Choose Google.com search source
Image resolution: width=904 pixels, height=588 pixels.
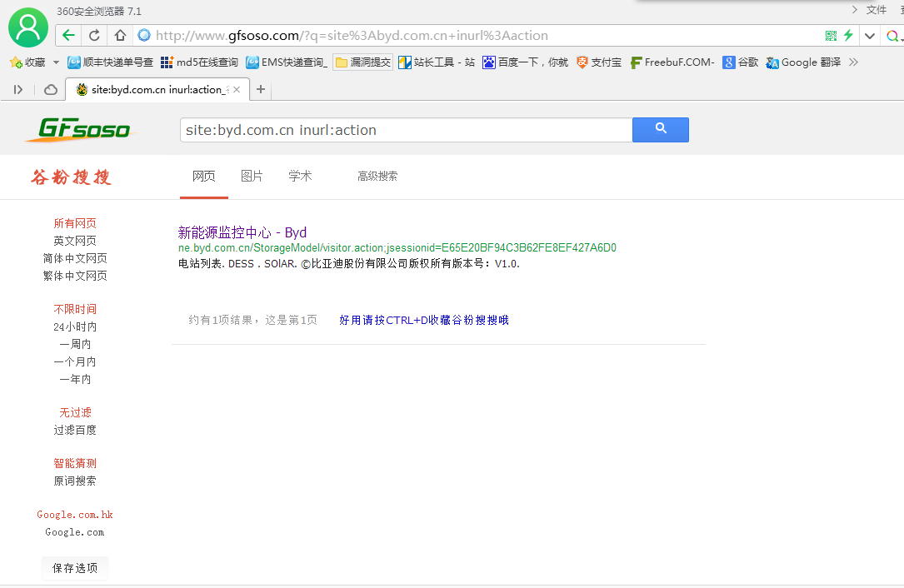75,532
